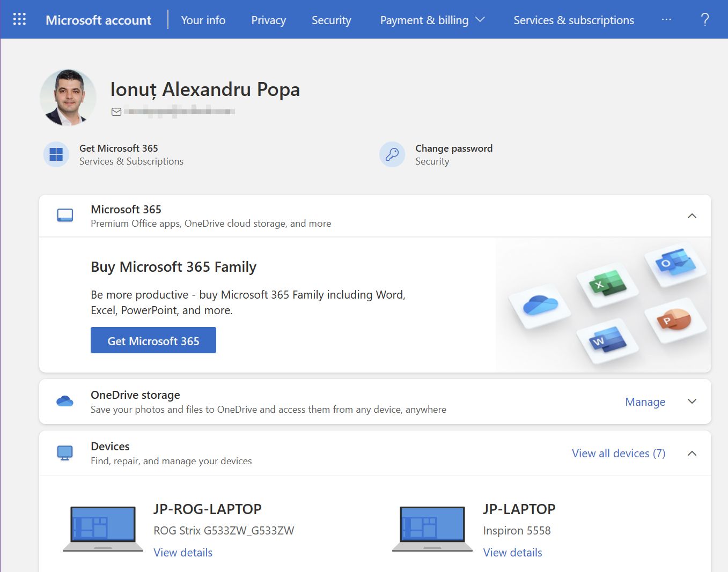
Task: Click the Microsoft 365 card laptop icon
Action: [65, 216]
